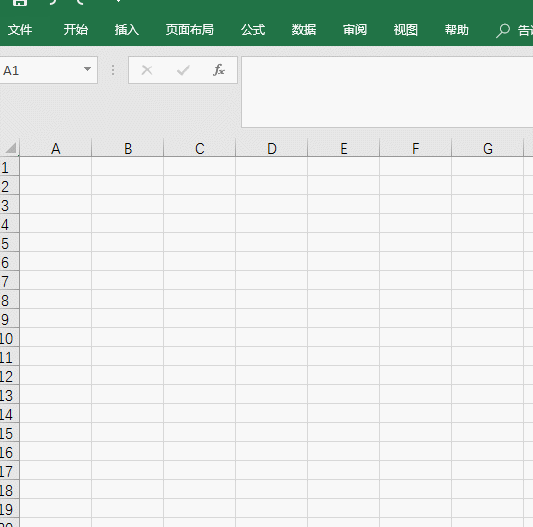Click the column E header

344,148
